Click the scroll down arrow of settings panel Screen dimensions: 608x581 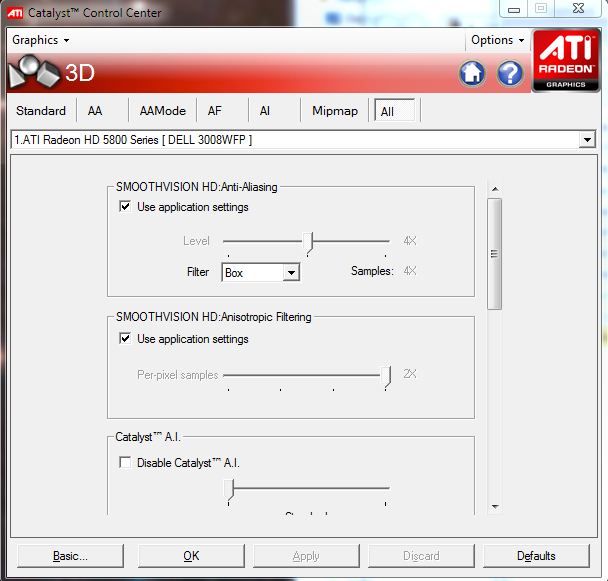point(494,507)
